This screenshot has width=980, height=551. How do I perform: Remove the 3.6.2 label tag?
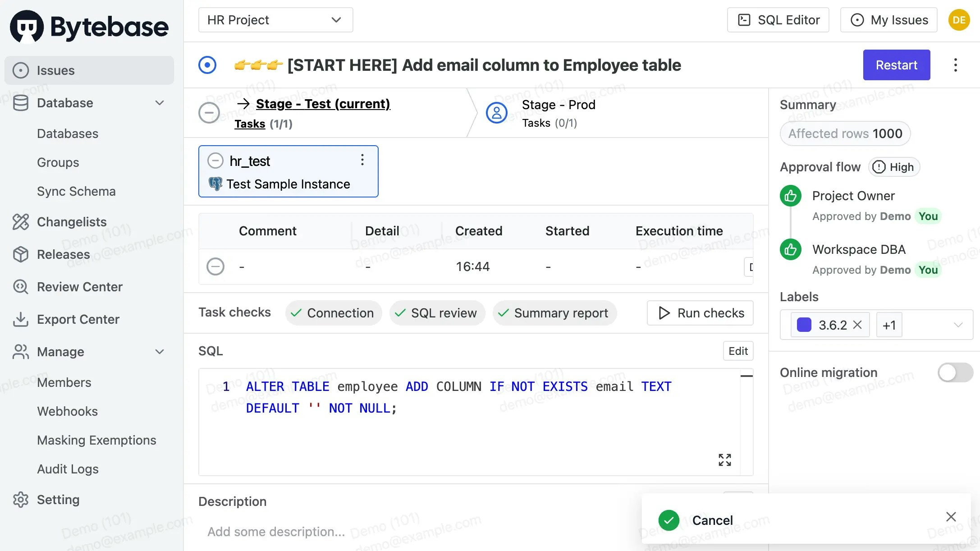857,325
